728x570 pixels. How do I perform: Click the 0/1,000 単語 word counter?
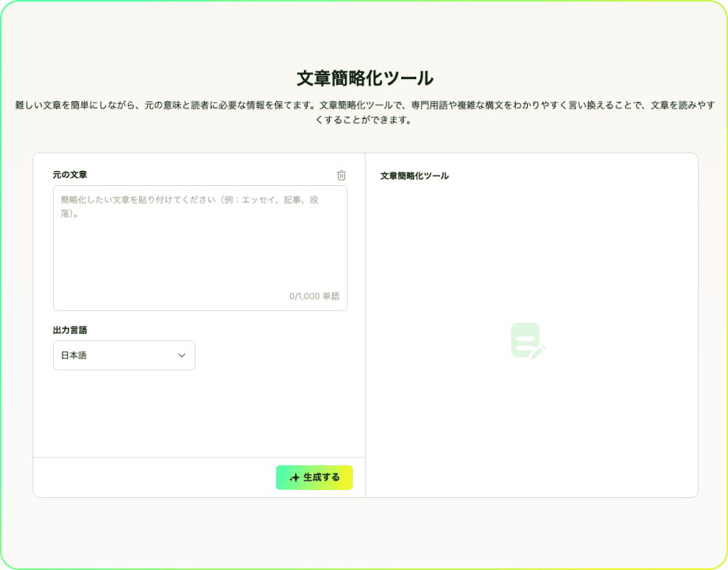pyautogui.click(x=314, y=296)
